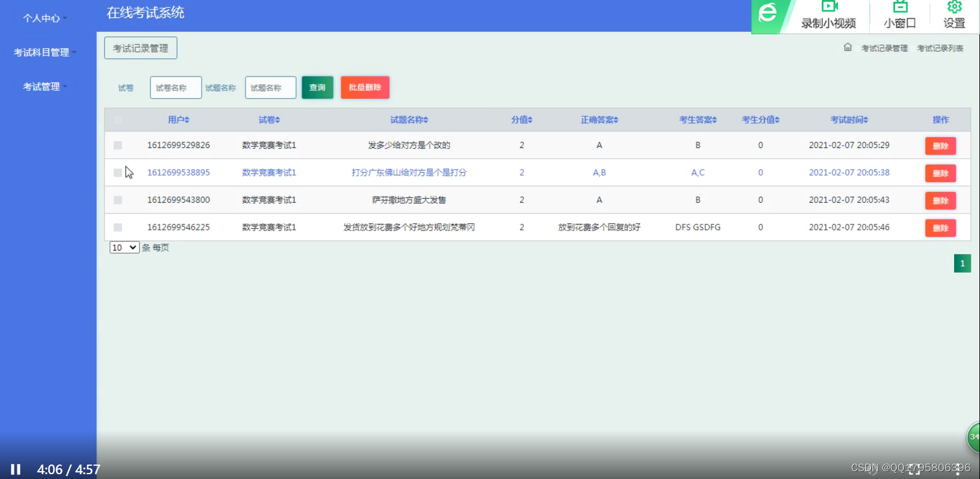
Task: Click the red 批量删除 button
Action: tap(365, 87)
